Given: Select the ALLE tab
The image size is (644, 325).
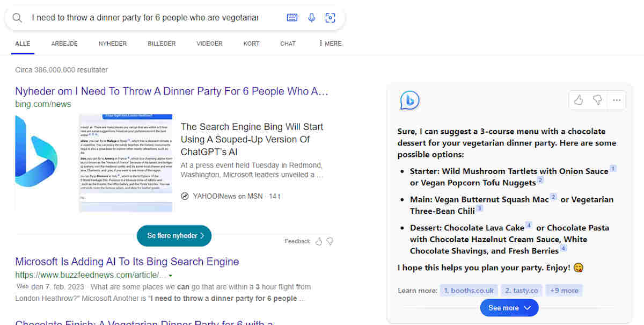Looking at the screenshot, I should coord(23,44).
